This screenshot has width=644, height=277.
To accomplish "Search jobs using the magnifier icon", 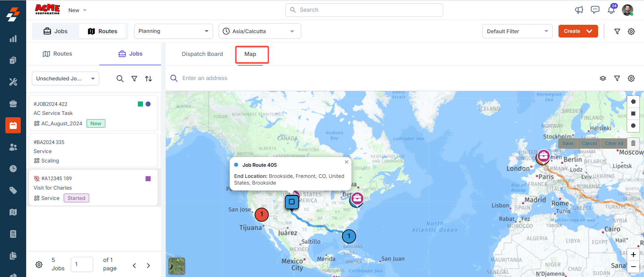I will click(x=120, y=79).
